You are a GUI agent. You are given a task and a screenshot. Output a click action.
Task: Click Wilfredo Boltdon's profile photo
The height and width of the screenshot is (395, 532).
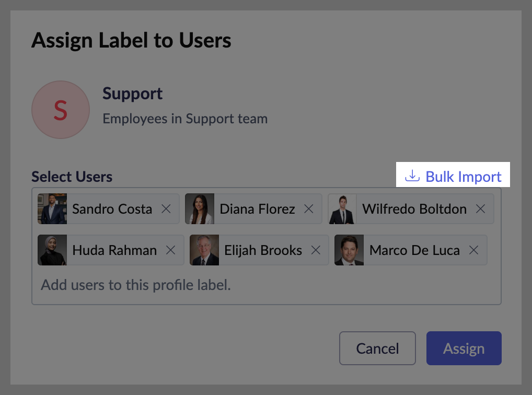point(342,209)
